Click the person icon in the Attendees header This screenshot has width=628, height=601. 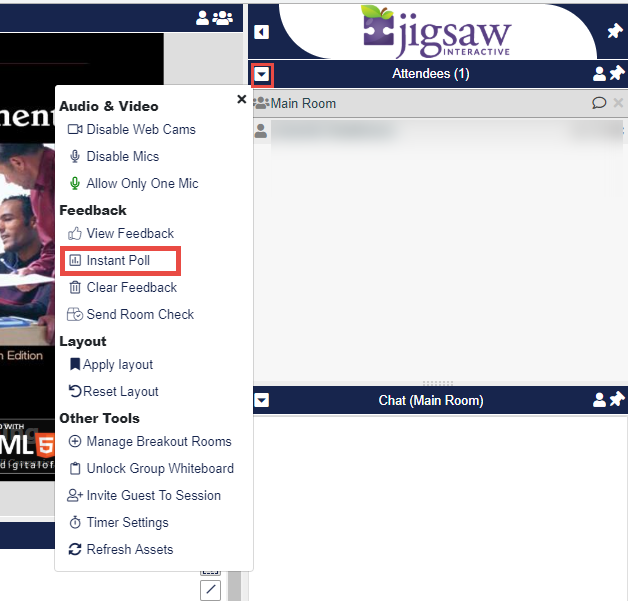[599, 74]
